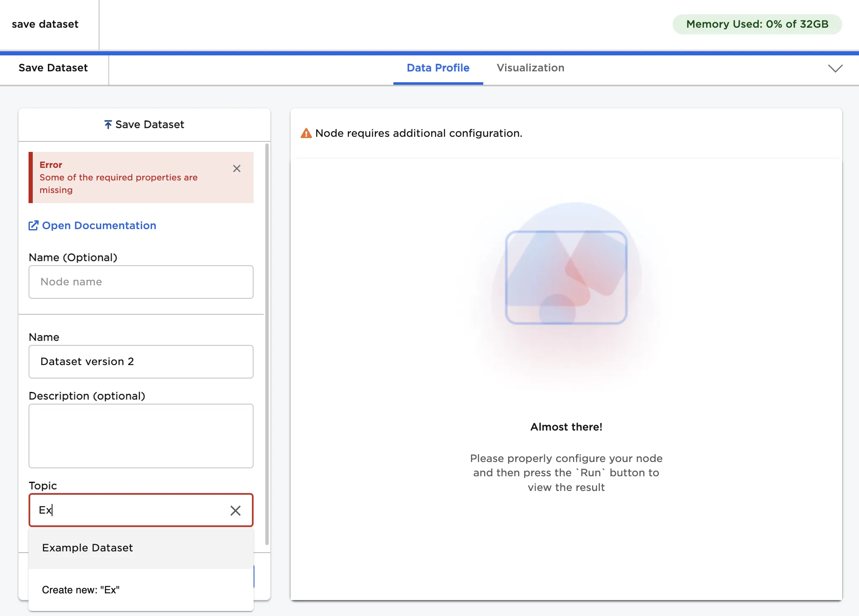Image resolution: width=859 pixels, height=616 pixels.
Task: Click the save dataset title at top-left
Action: [45, 24]
